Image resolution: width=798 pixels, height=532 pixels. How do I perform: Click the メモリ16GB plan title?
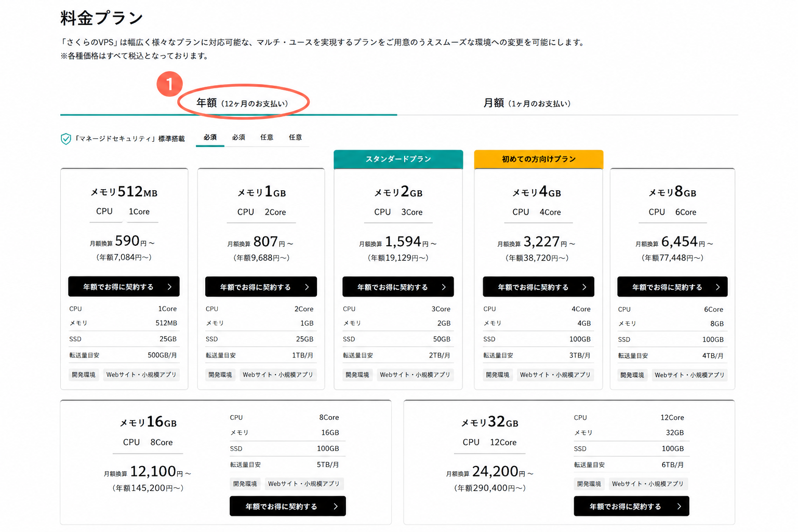148,422
